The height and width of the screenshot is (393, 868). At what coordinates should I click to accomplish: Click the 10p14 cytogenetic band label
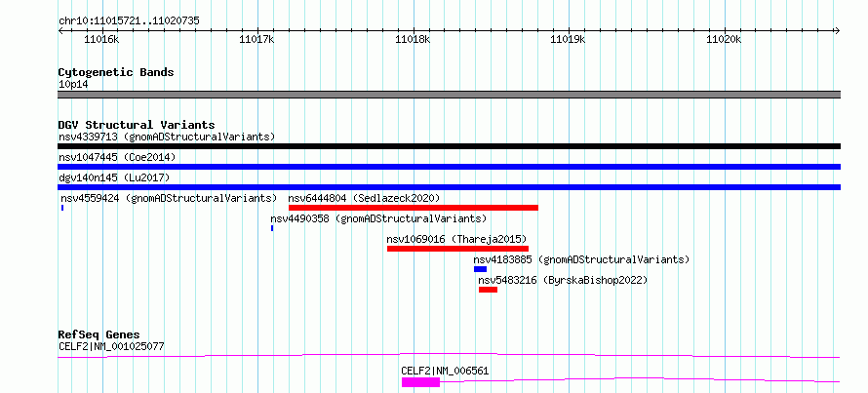click(73, 85)
